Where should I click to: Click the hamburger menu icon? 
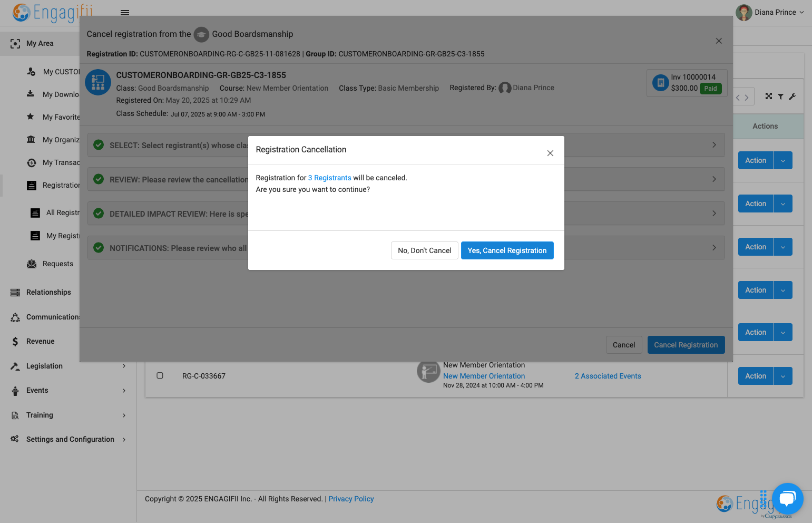[125, 12]
